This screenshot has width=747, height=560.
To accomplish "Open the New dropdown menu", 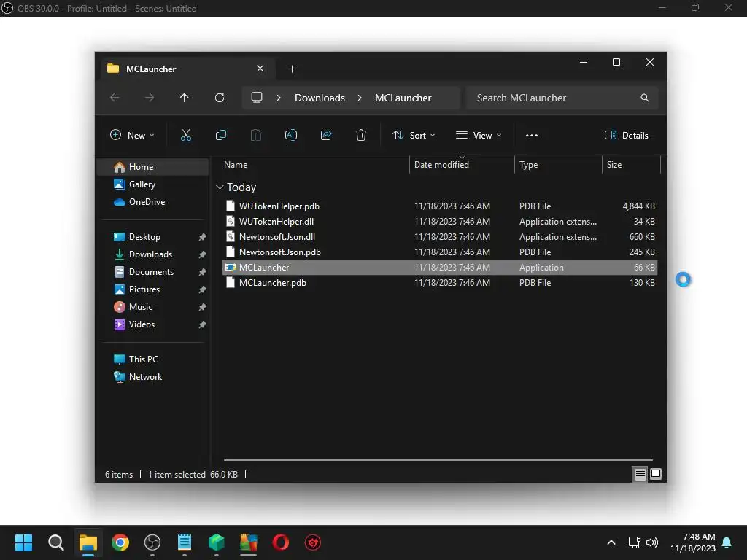I will tap(132, 135).
